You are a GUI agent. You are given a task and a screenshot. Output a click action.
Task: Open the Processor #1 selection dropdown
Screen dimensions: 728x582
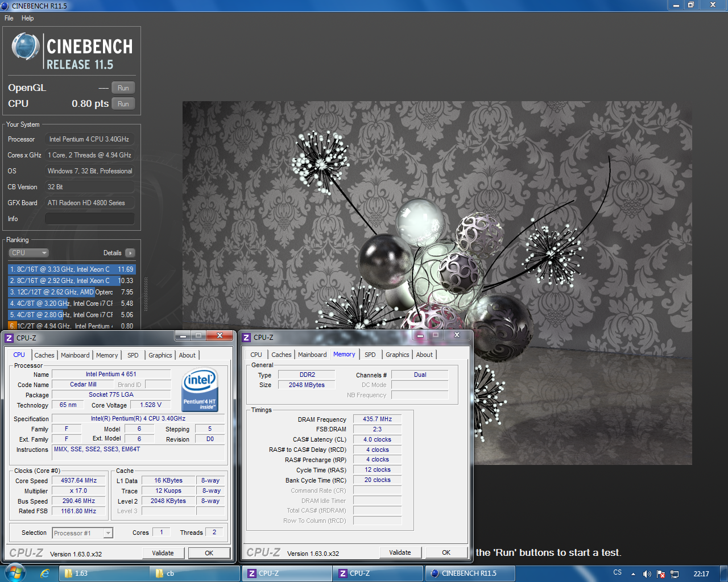pyautogui.click(x=83, y=533)
